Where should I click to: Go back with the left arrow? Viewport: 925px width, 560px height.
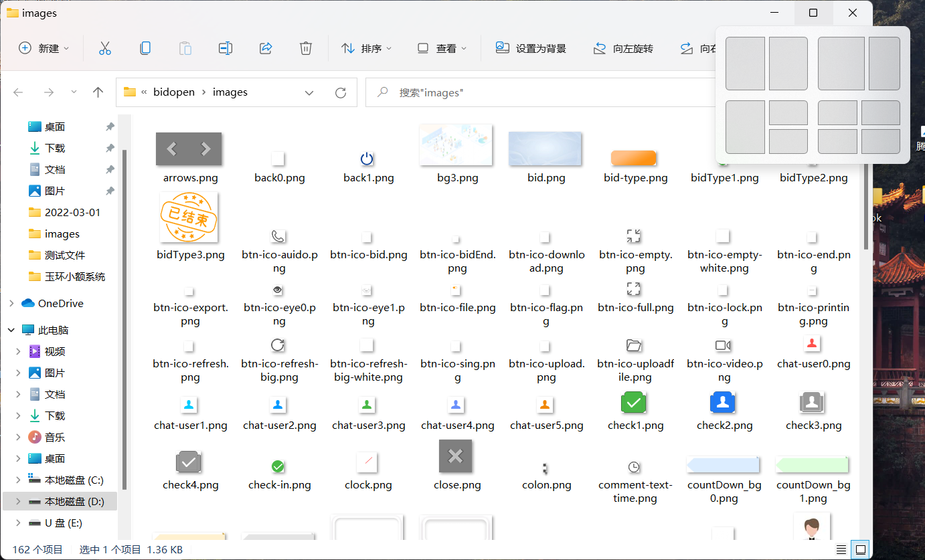18,92
